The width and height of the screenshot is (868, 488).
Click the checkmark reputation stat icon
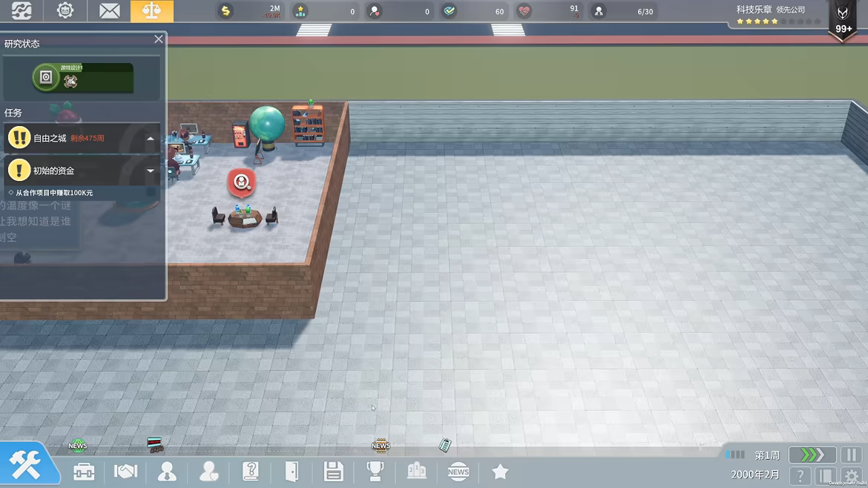[450, 11]
